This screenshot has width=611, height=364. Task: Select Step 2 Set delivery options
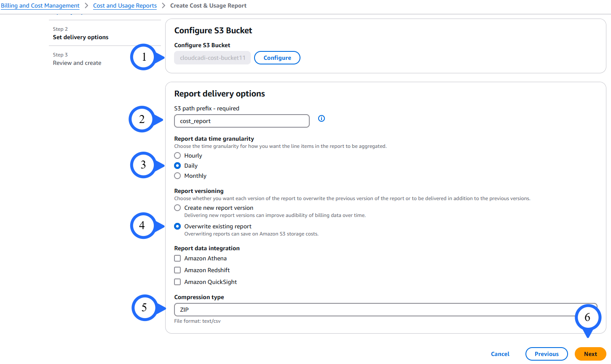click(80, 37)
